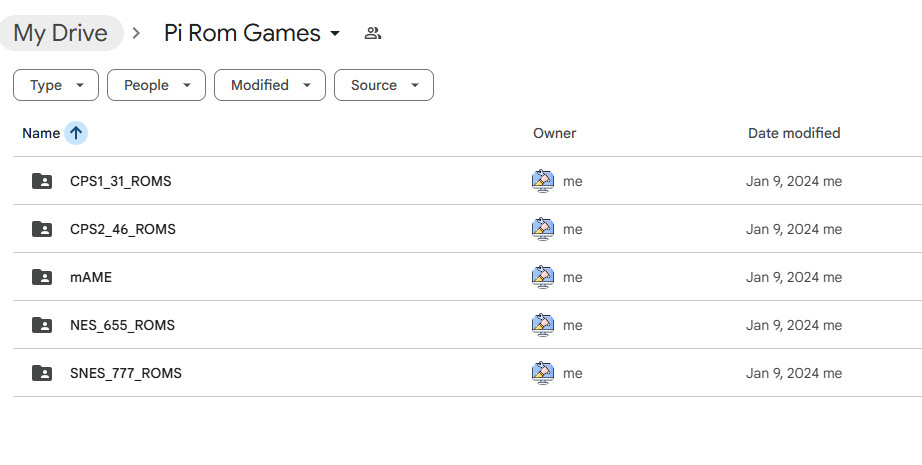Go to My Drive in the breadcrumb

61,33
